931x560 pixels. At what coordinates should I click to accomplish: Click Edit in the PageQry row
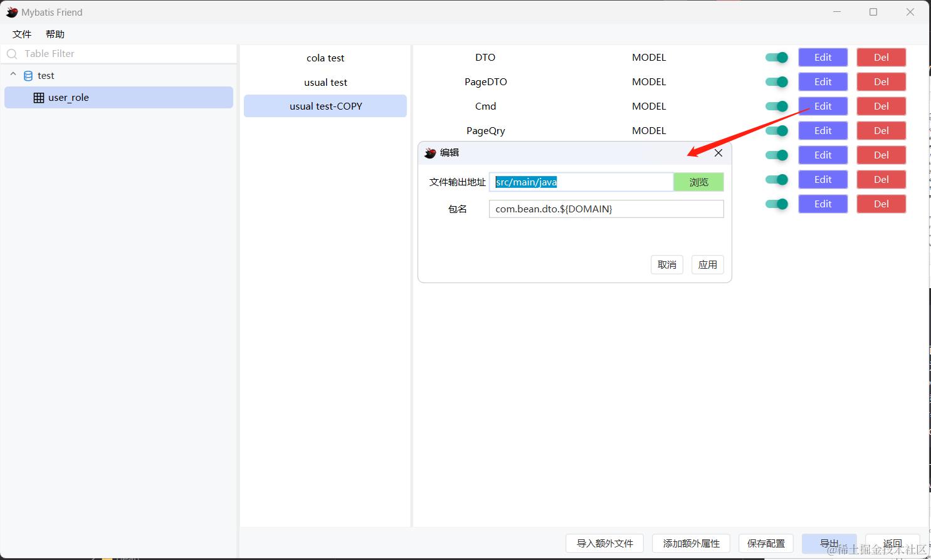coord(823,131)
